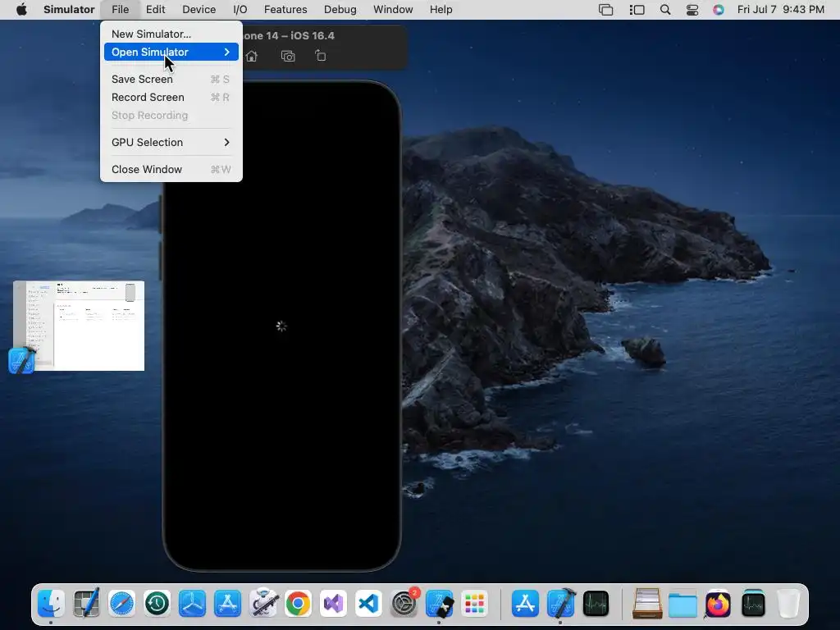This screenshot has height=630, width=840.
Task: Open the blue folder in Dock
Action: (682, 604)
